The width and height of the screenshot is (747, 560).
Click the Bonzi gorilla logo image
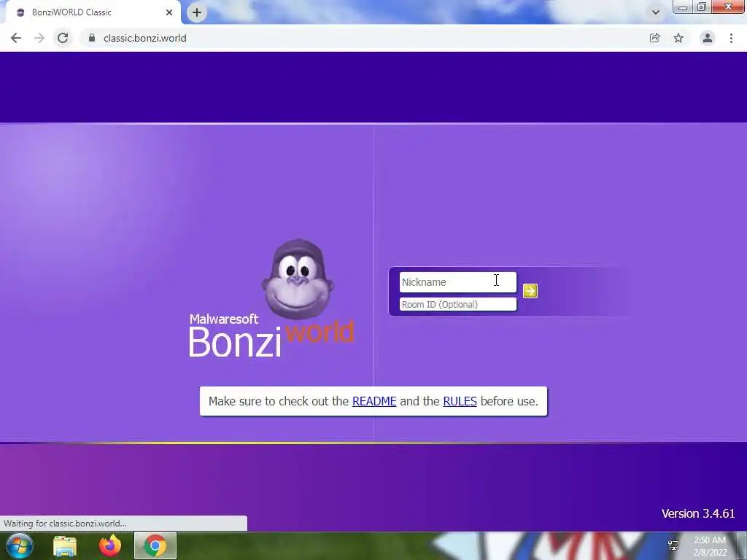tap(298, 279)
